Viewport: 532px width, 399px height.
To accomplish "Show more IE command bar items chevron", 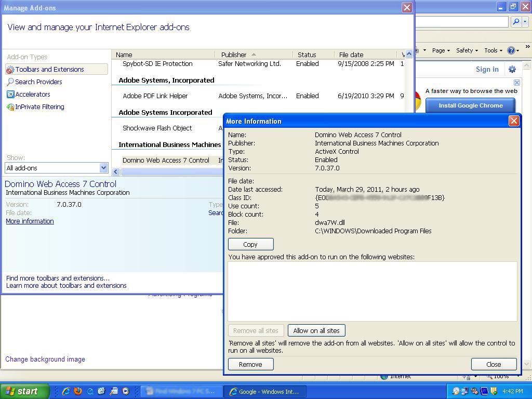I will point(528,47).
